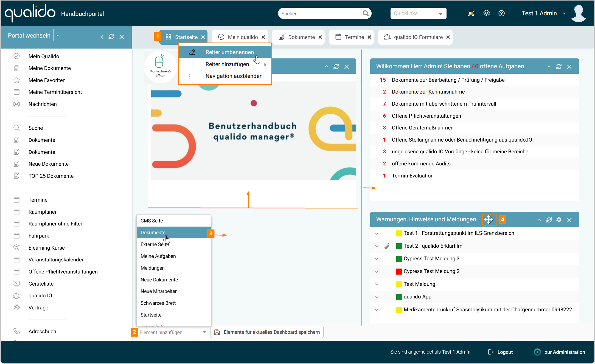Click the Adressbuch phone icon
Image resolution: width=595 pixels, height=364 pixels.
(16, 331)
